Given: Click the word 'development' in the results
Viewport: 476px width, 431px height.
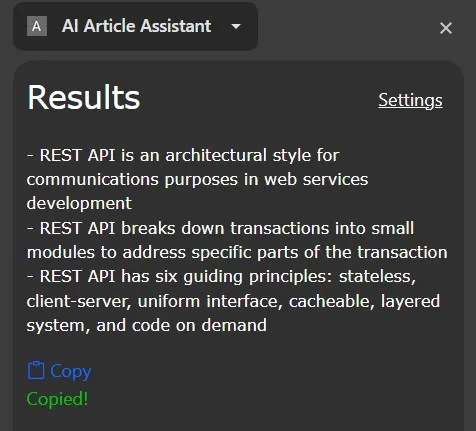Looking at the screenshot, I should (x=79, y=204).
